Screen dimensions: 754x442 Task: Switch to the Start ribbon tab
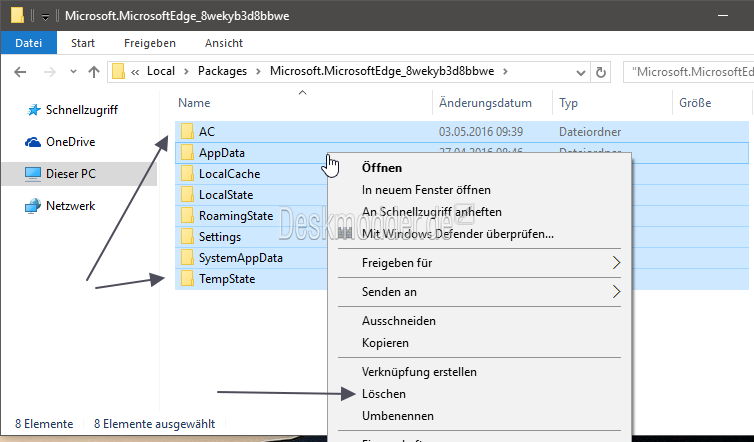click(83, 43)
